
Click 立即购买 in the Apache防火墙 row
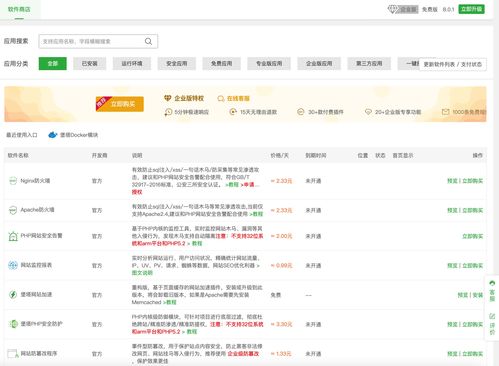coord(472,210)
